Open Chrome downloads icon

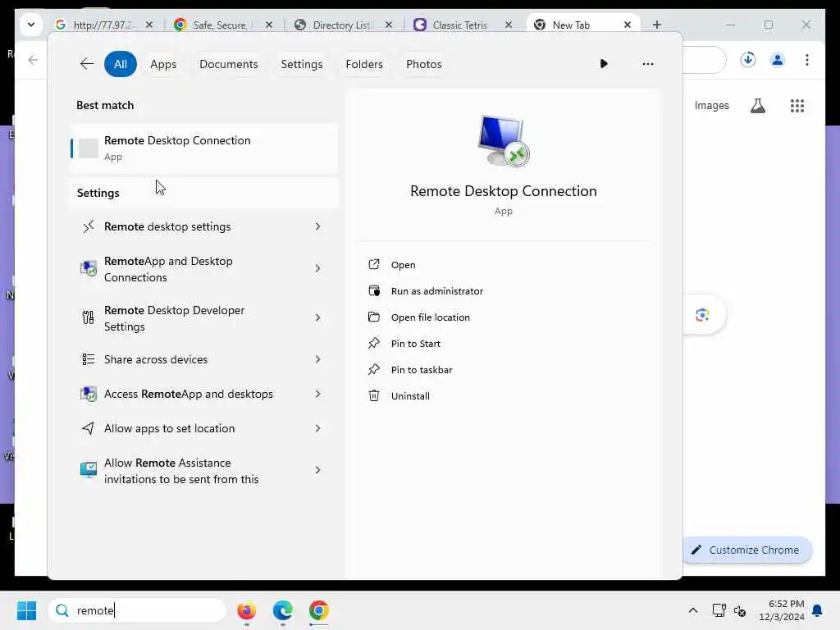pyautogui.click(x=748, y=59)
